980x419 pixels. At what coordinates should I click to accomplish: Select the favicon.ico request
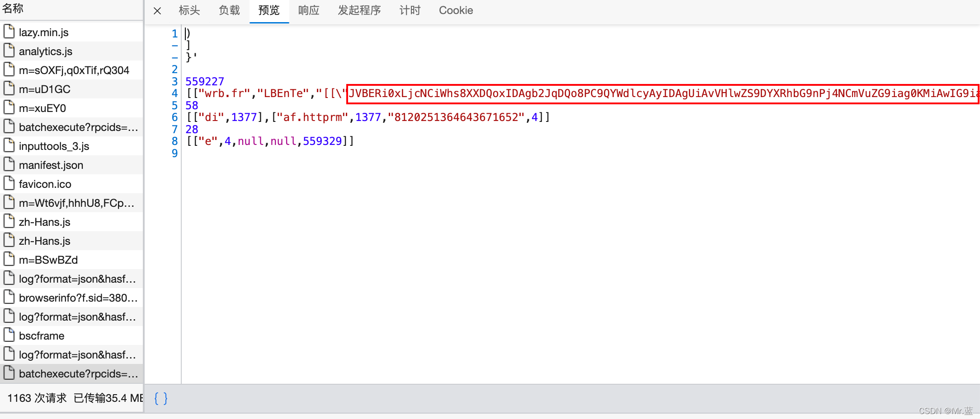pyautogui.click(x=71, y=184)
